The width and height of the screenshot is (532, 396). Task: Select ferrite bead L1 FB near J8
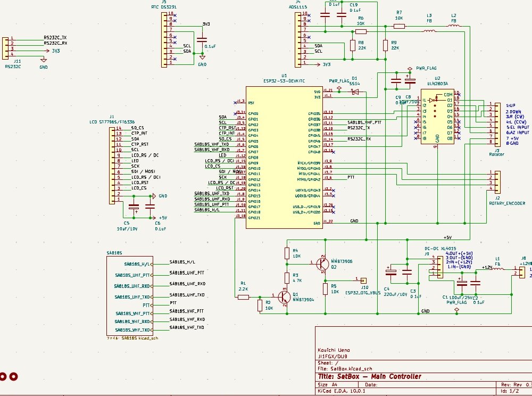pyautogui.click(x=497, y=269)
